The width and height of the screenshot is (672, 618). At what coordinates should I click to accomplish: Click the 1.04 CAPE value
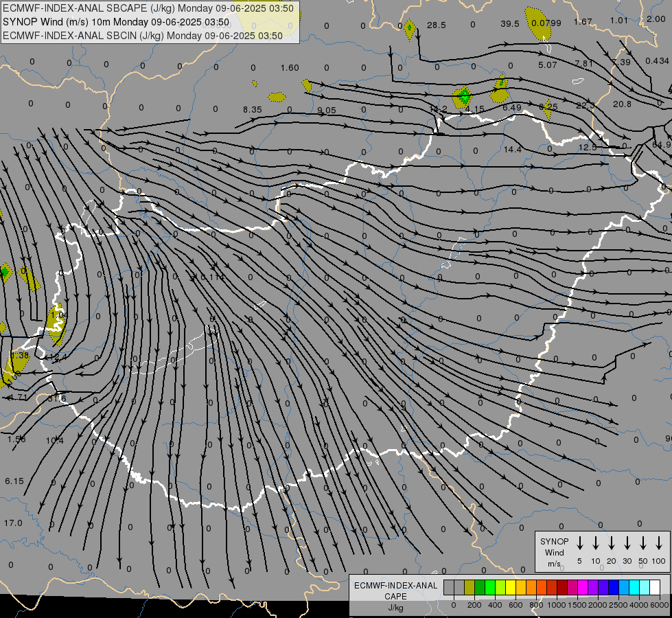[59, 315]
